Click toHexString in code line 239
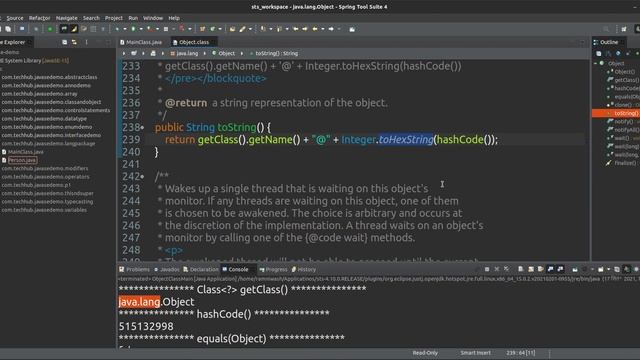The image size is (640, 360). click(x=406, y=140)
